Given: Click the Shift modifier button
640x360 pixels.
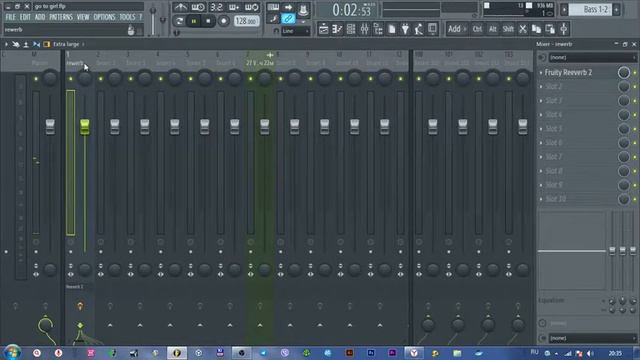Looking at the screenshot, I should 508,29.
